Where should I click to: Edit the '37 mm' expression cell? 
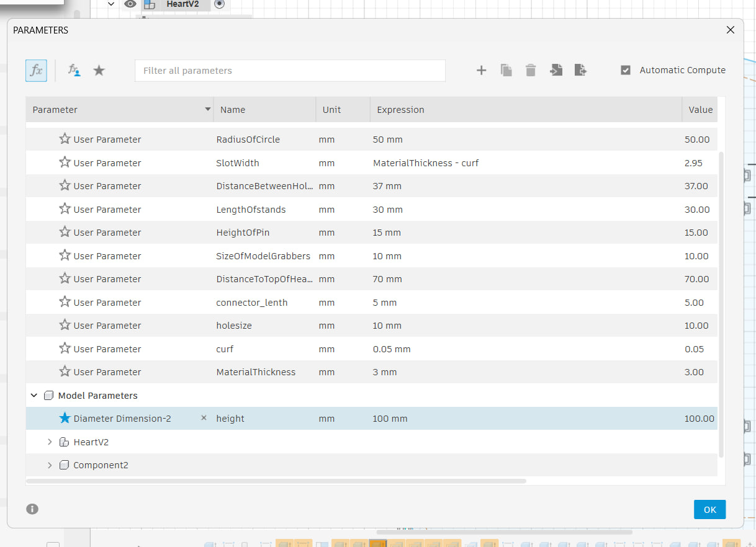tap(387, 185)
